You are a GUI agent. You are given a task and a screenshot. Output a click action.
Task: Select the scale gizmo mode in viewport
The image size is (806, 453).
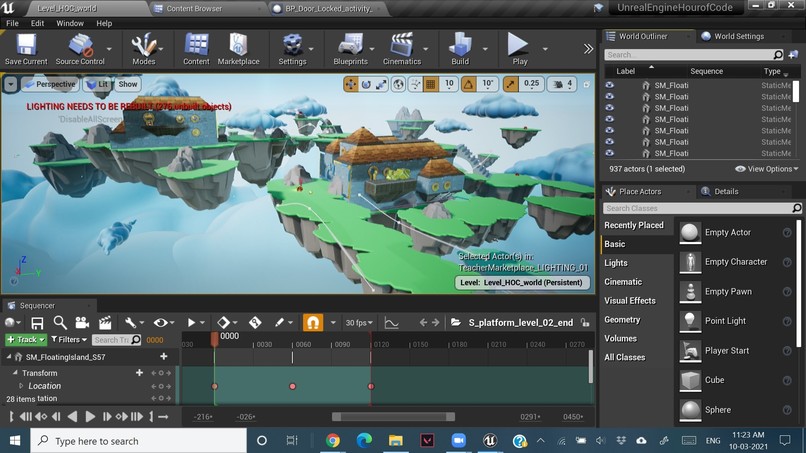pos(381,84)
